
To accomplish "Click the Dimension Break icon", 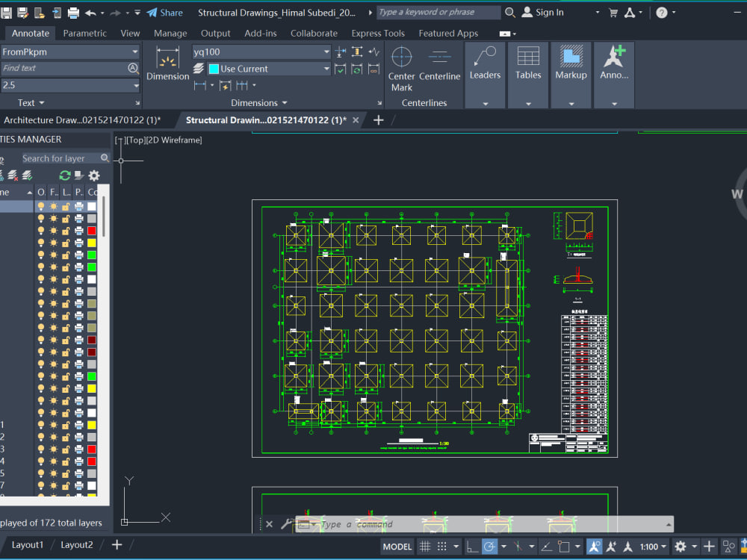I will click(340, 52).
